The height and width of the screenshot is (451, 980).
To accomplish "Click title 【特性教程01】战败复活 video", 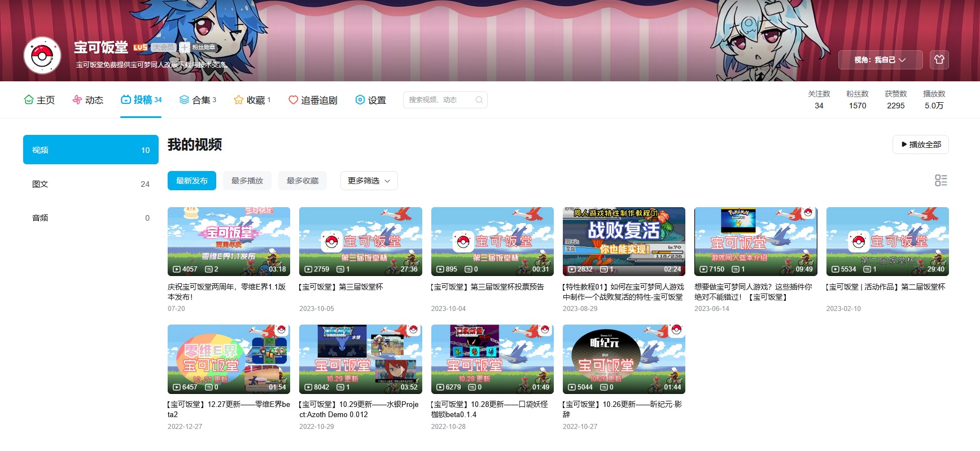I will tap(623, 292).
